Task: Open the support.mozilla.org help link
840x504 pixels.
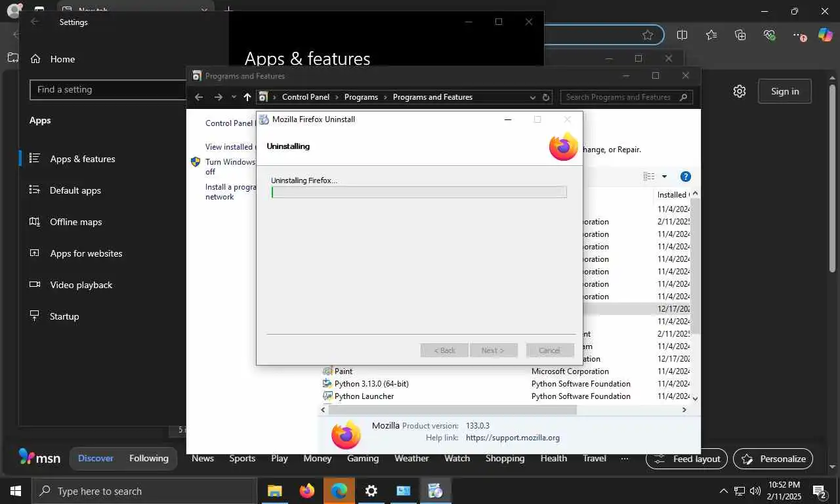Action: 513,438
